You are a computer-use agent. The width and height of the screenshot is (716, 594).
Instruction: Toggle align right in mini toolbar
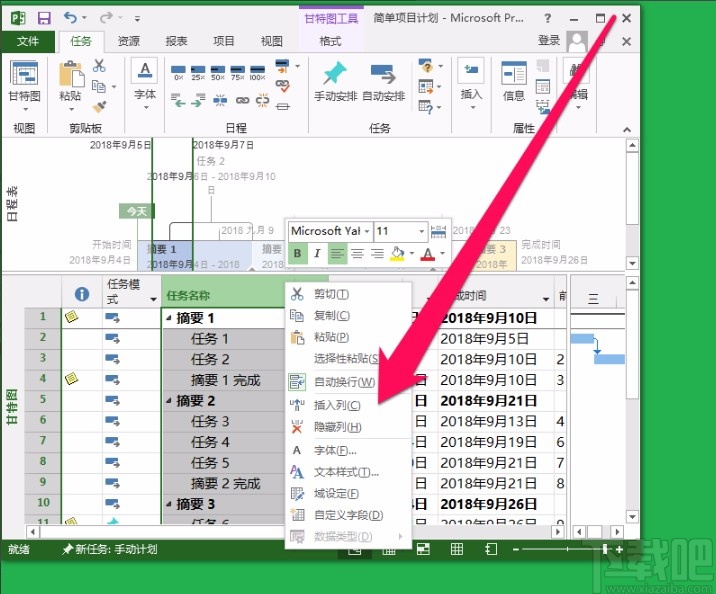377,253
